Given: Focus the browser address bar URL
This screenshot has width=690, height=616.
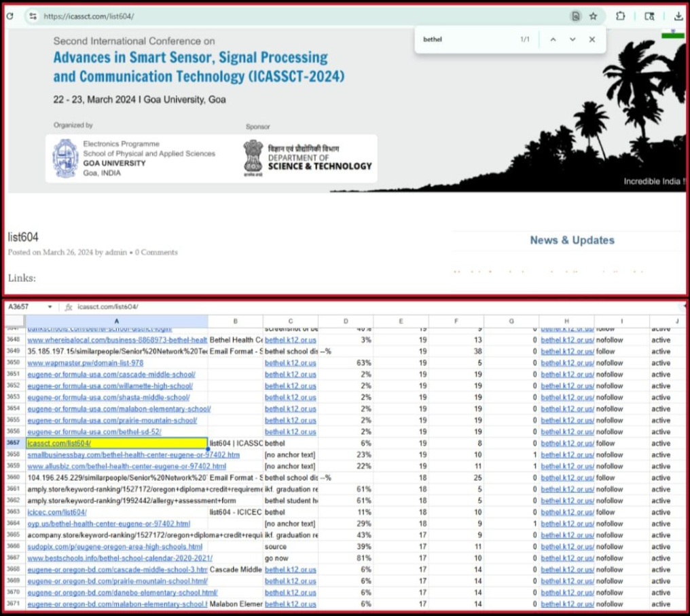Looking at the screenshot, I should (x=88, y=17).
